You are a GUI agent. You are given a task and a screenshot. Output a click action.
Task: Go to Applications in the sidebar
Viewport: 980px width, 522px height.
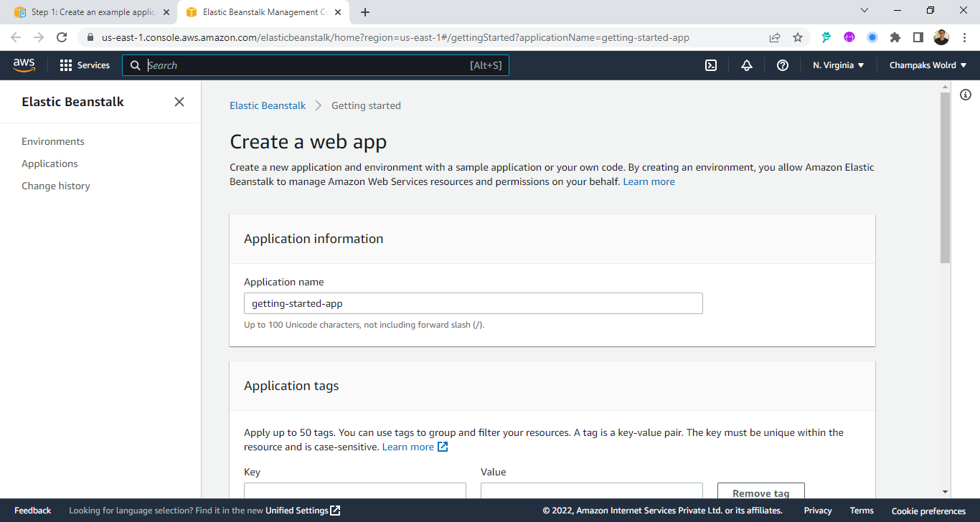click(50, 163)
